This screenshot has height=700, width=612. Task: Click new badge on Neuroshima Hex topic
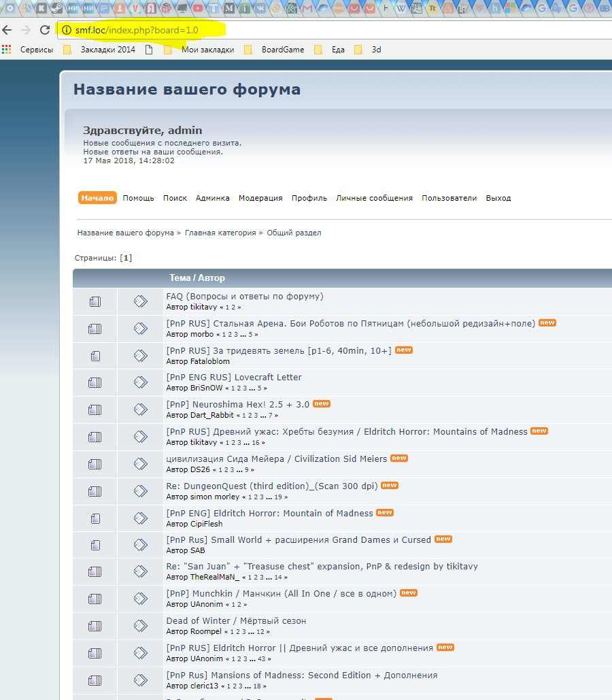pos(322,403)
